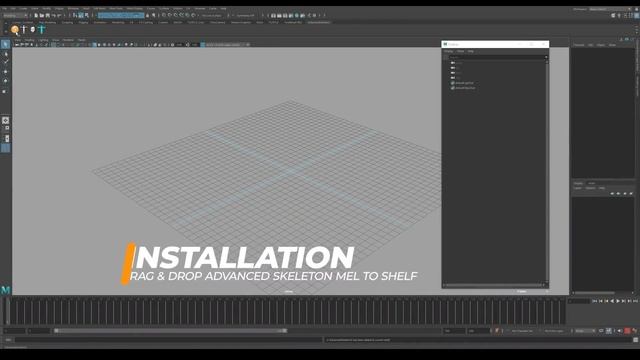Click the Undo icon on status line
Screen dimensions: 640x360
pos(53,16)
